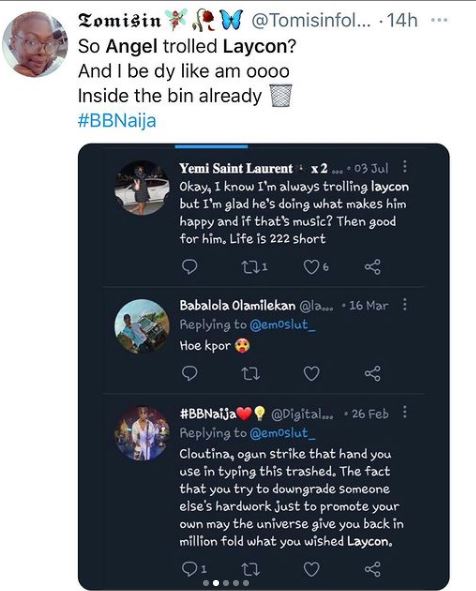Open the #BBNaija hashtag link
476x591 pixels.
point(117,121)
